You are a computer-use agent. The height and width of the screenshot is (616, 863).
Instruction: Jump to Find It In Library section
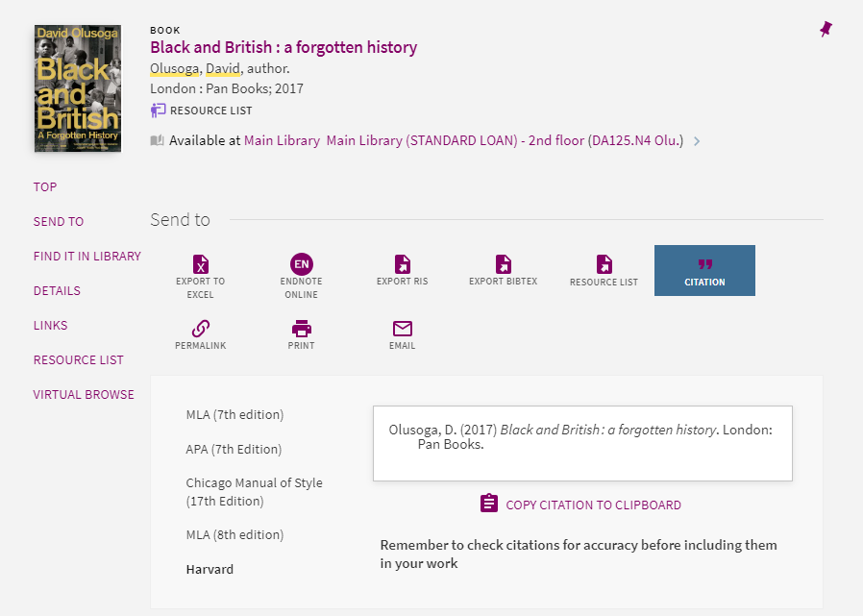[x=86, y=256]
